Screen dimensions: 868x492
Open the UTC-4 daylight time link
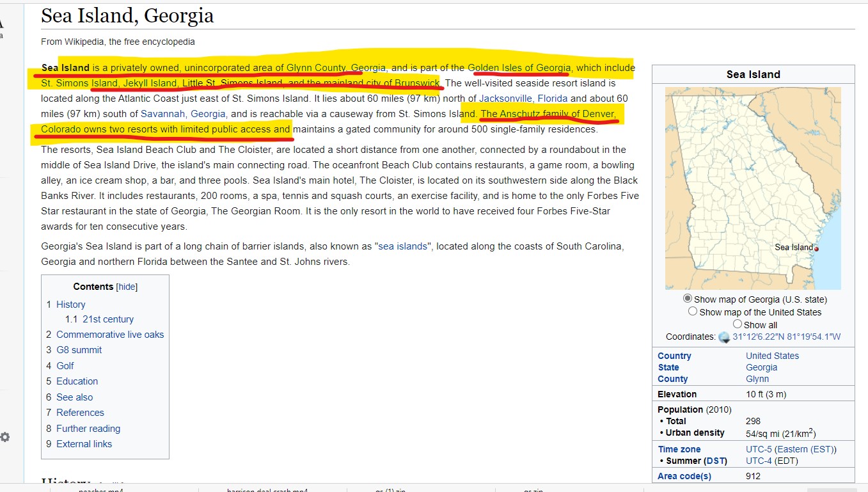759,461
